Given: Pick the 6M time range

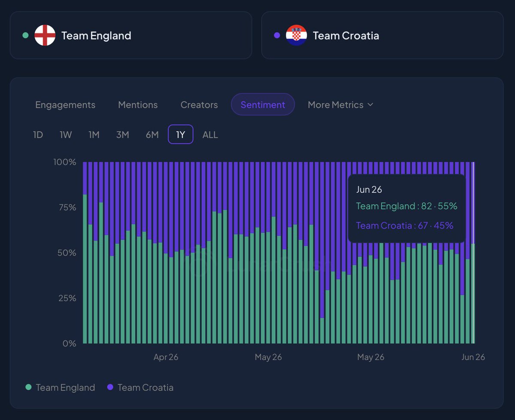Looking at the screenshot, I should pyautogui.click(x=152, y=135).
